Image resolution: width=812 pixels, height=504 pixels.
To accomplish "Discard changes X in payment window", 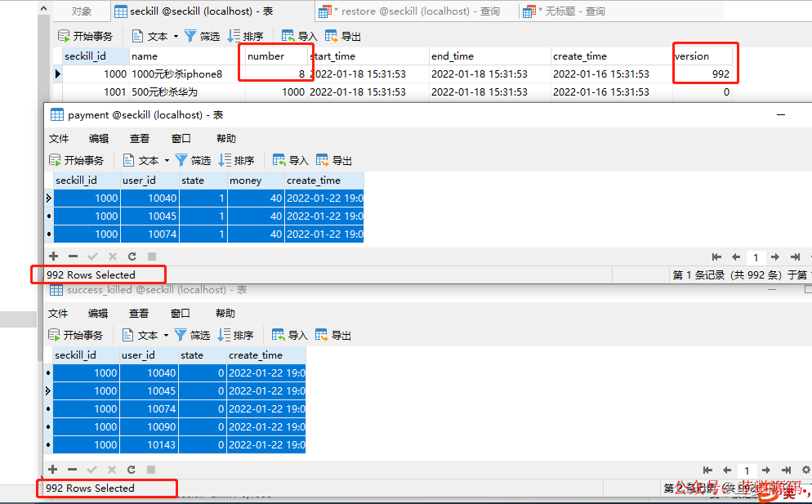I will point(113,256).
